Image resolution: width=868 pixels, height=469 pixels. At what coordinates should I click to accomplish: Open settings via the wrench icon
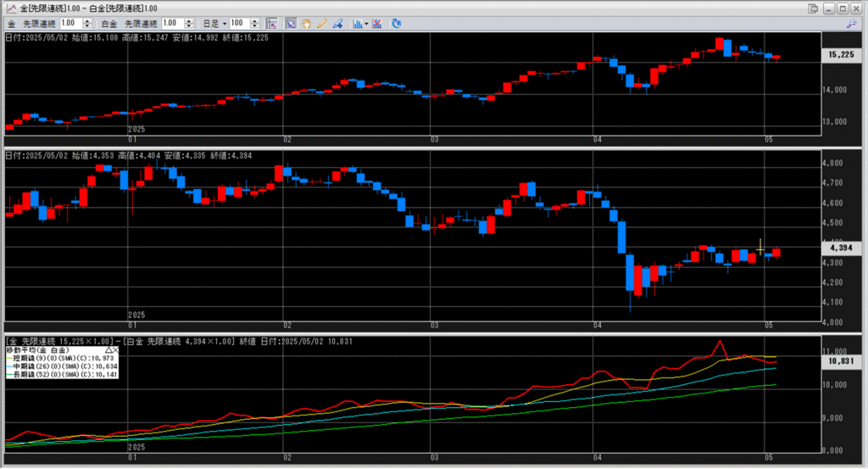click(x=852, y=24)
